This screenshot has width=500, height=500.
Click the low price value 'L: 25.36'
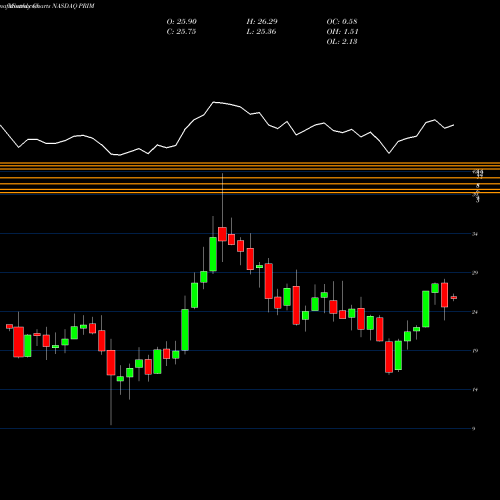tap(262, 32)
